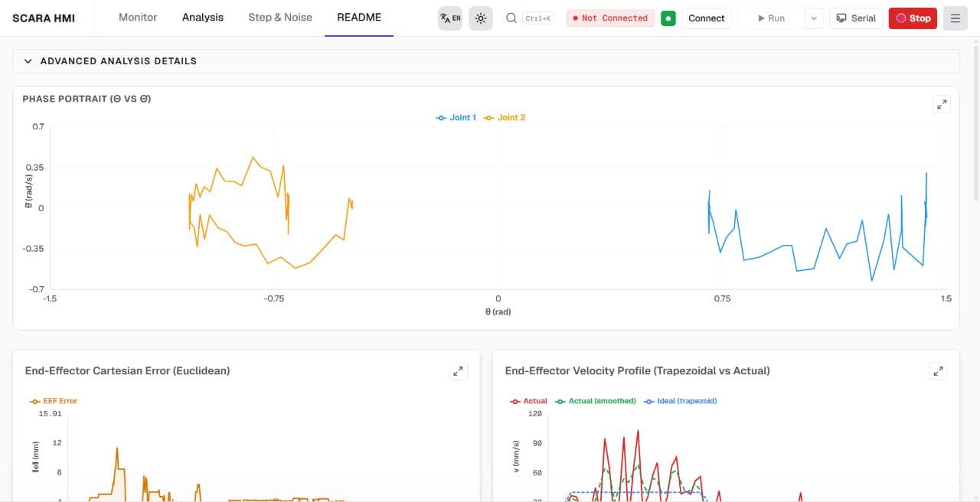Screen dimensions: 980x502
Task: Open the Step & Noise tab
Action: tap(280, 17)
